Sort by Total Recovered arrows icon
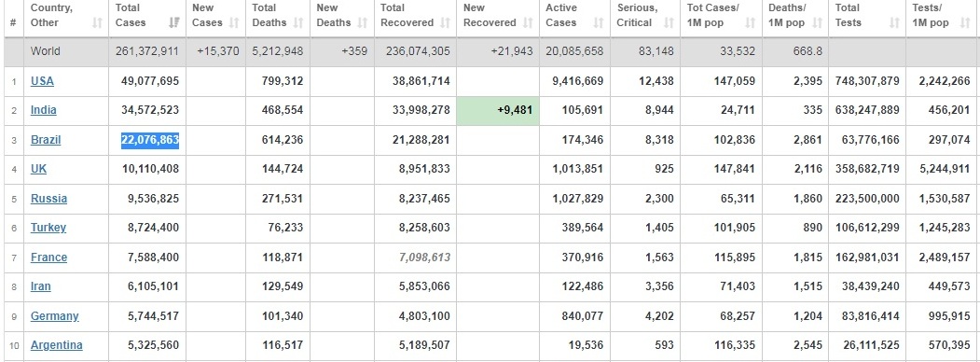 (445, 23)
